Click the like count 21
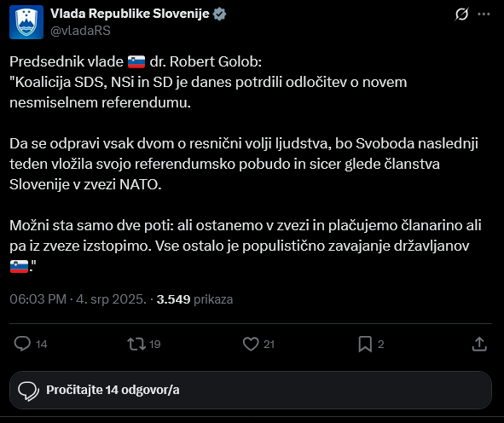The width and height of the screenshot is (504, 423). [269, 345]
